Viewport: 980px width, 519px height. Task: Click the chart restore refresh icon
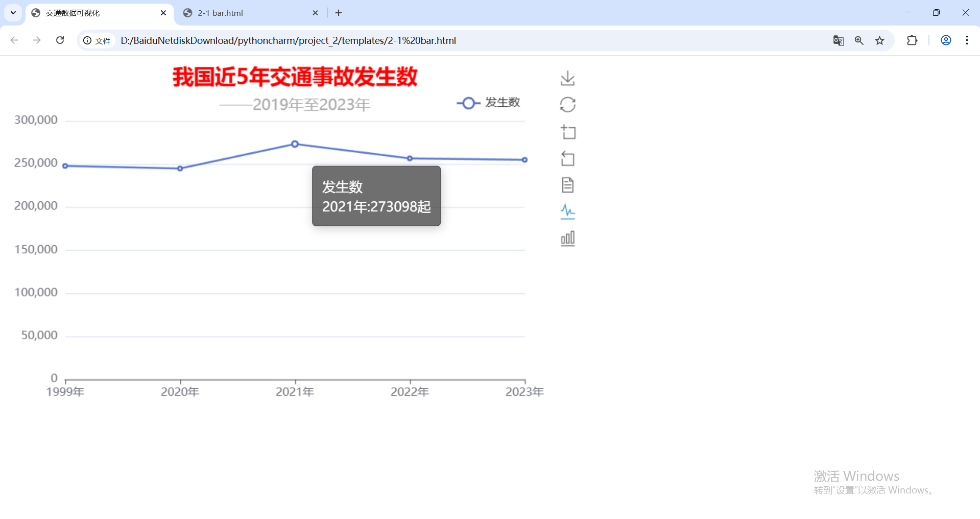click(567, 105)
